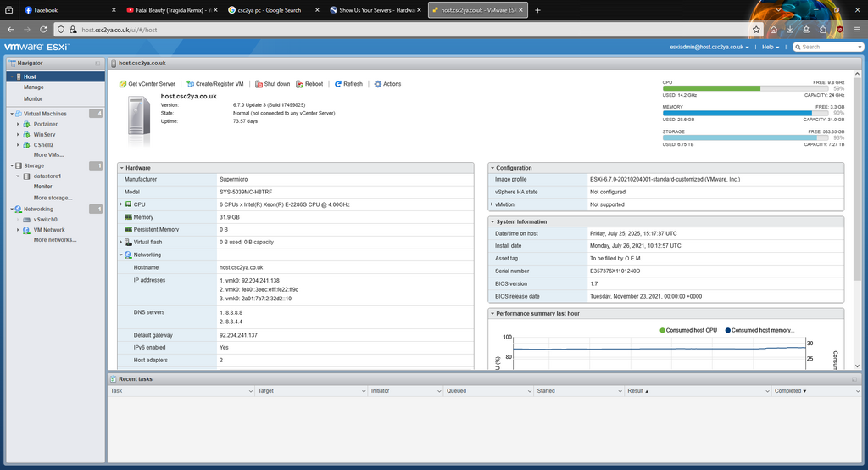Open the Task column filter dropdown

pos(250,391)
